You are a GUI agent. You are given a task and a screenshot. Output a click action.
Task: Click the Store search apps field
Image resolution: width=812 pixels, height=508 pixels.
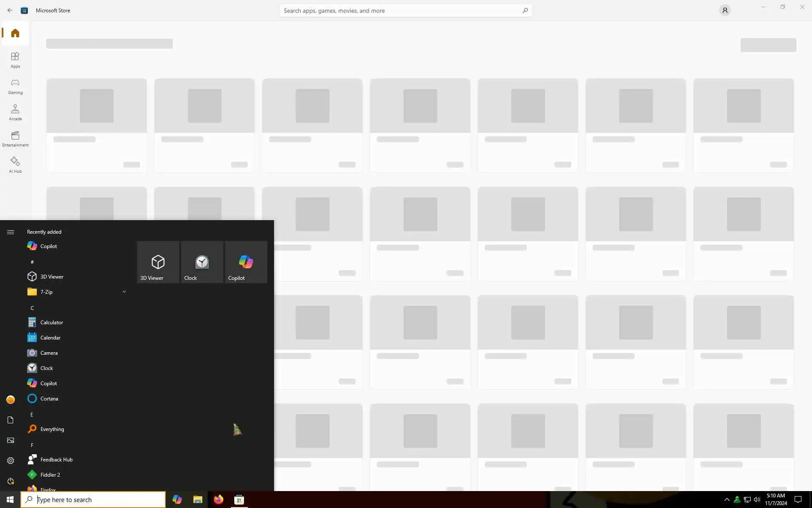(x=402, y=11)
